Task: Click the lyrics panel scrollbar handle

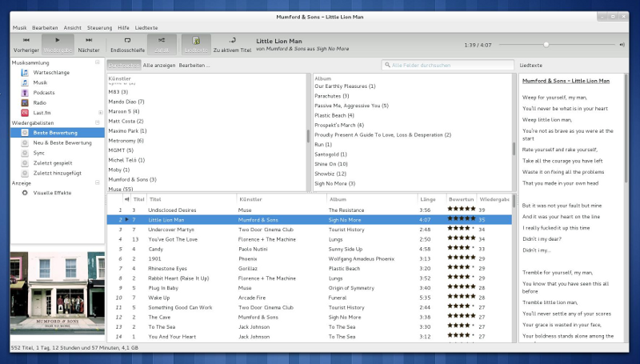Action: pos(626,128)
